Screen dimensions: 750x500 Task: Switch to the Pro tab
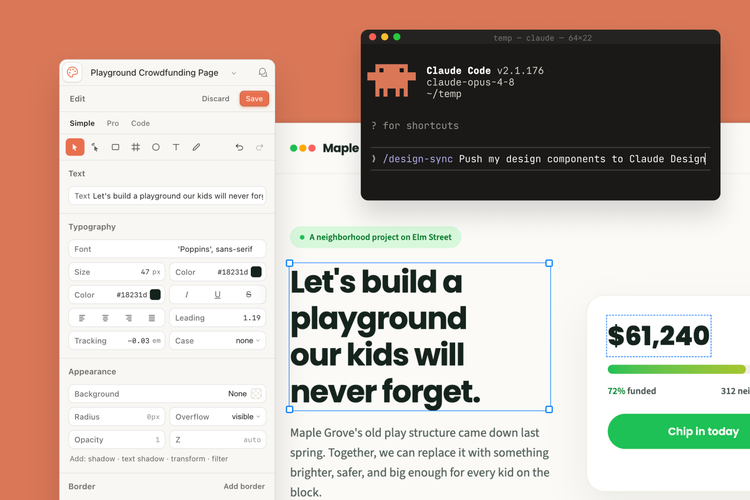(113, 123)
